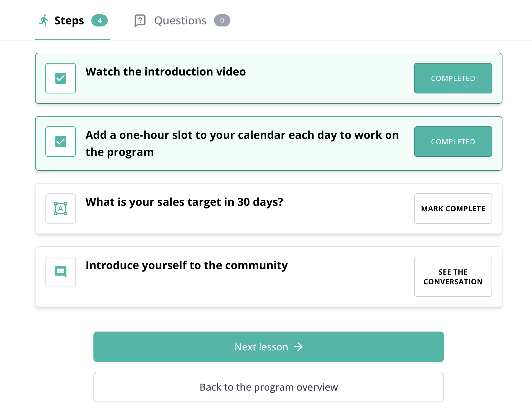Return via Back to the program overview

pyautogui.click(x=268, y=387)
